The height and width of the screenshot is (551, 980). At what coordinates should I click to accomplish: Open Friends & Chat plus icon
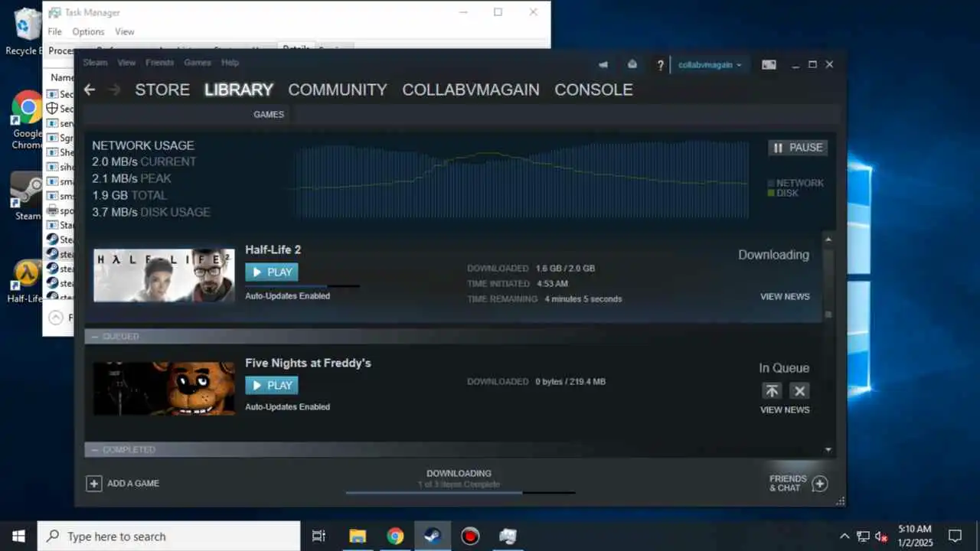click(x=819, y=484)
